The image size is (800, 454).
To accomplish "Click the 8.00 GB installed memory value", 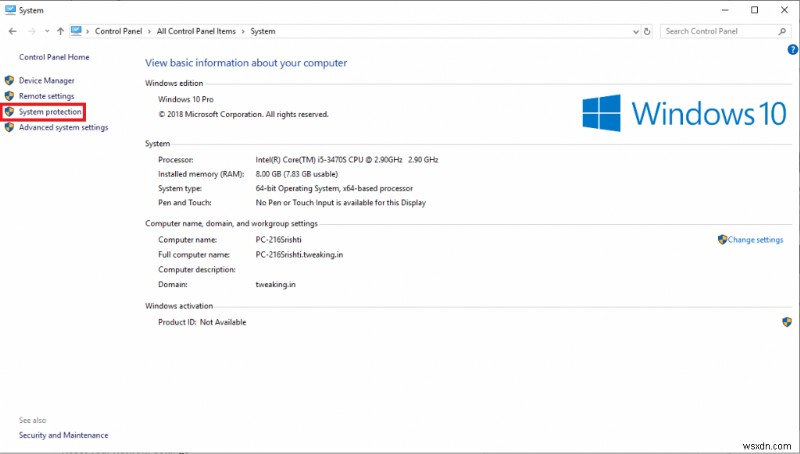I will pos(296,174).
